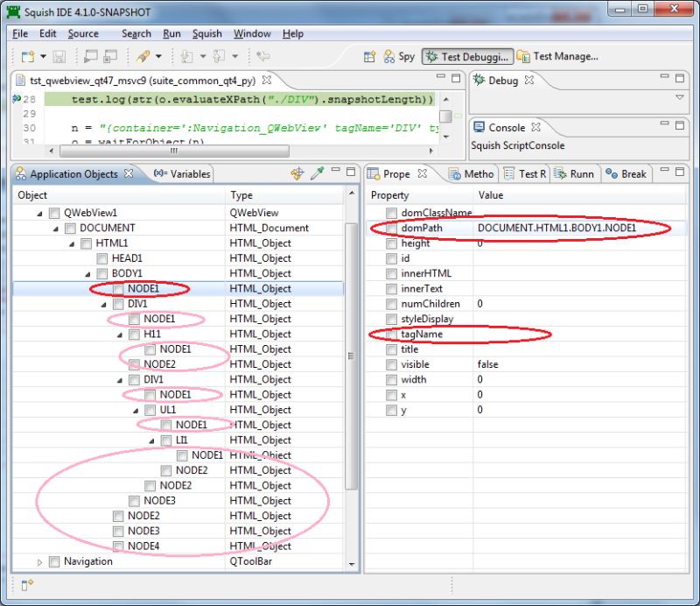Toggle the domPath property checkbox
700x606 pixels.
[390, 228]
